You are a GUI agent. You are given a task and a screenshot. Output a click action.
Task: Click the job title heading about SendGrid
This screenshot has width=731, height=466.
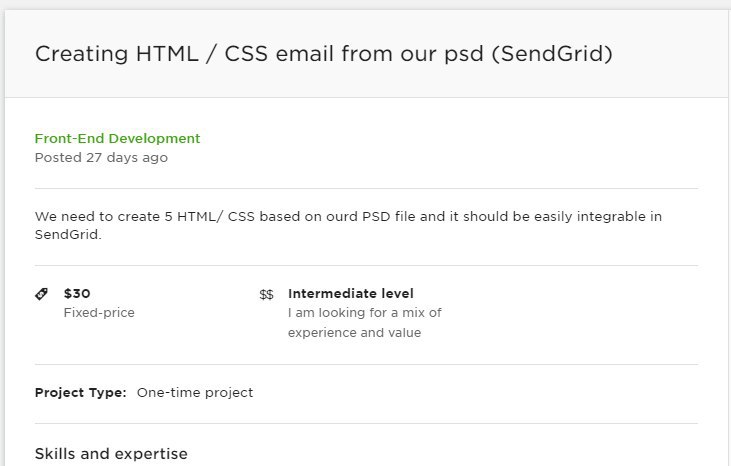pyautogui.click(x=324, y=54)
